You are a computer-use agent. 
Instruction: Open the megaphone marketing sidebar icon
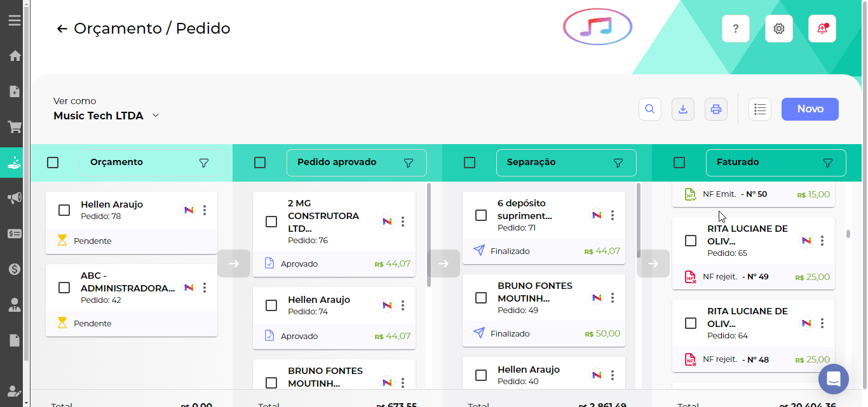[x=14, y=198]
